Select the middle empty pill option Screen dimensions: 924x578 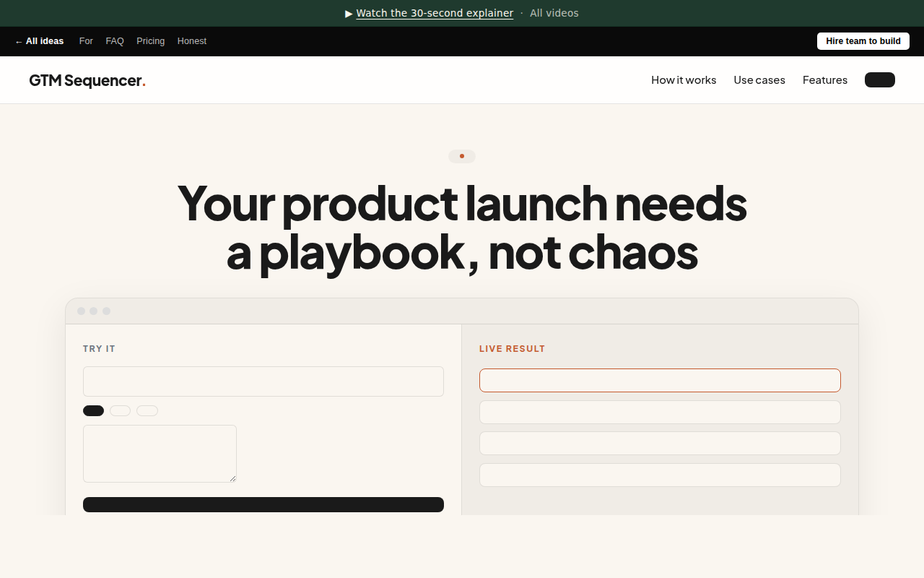coord(120,410)
